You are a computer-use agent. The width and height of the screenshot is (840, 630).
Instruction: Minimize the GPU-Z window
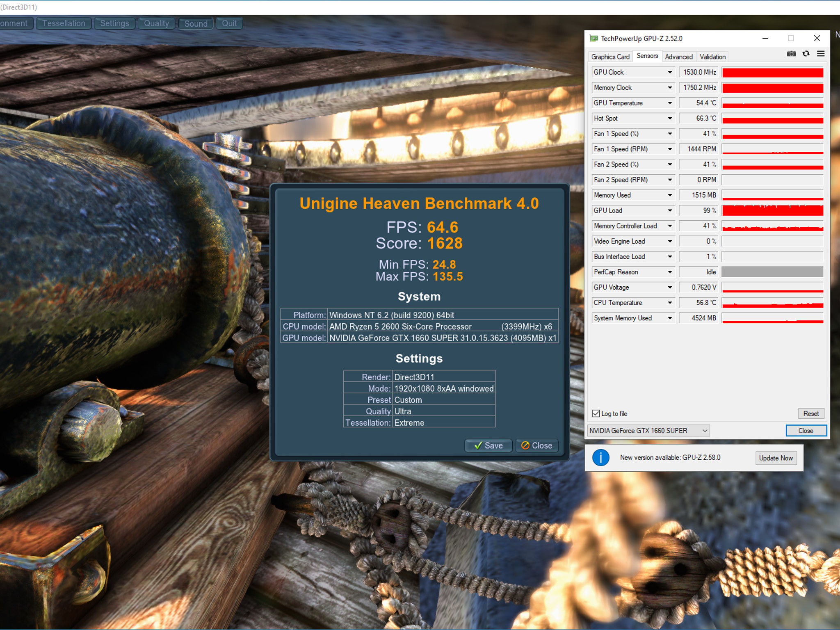[x=765, y=39]
